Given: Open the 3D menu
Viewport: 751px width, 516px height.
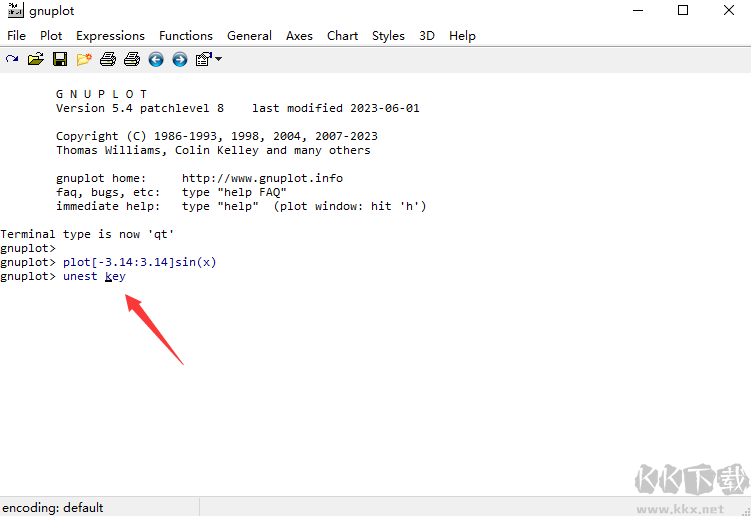Looking at the screenshot, I should pyautogui.click(x=427, y=35).
